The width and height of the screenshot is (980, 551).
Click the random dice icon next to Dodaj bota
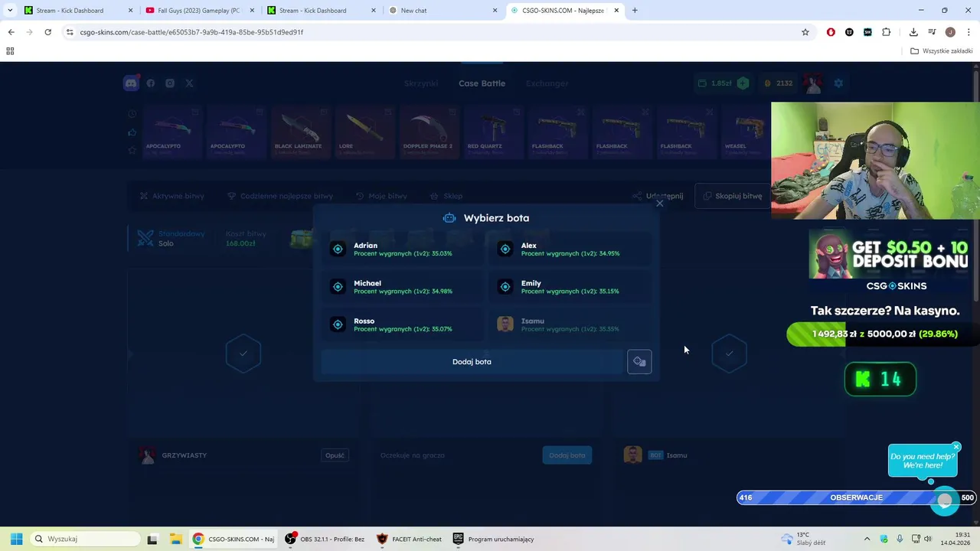coord(639,362)
